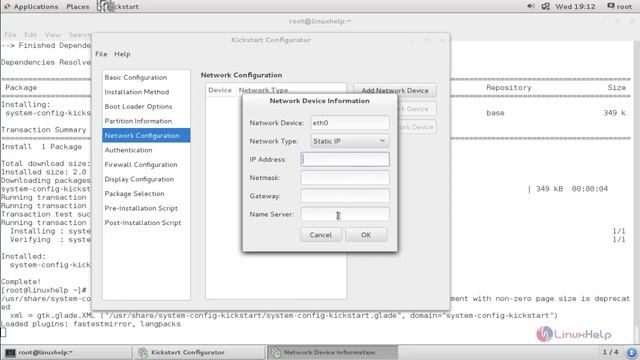Select Firewall Configuration section
Viewport: 640px width, 360px height.
pyautogui.click(x=146, y=164)
